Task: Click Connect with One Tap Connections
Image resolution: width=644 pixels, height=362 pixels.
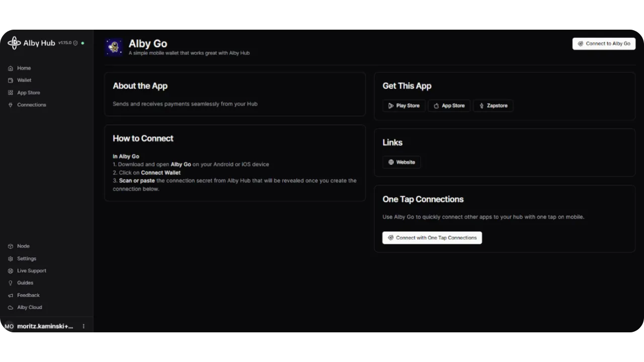Action: point(432,238)
